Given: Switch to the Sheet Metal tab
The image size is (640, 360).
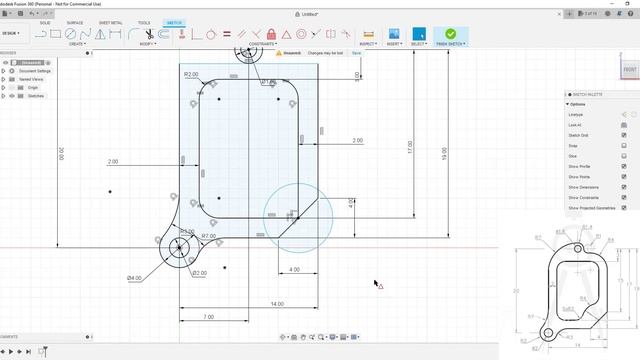Looking at the screenshot, I should coord(110,23).
